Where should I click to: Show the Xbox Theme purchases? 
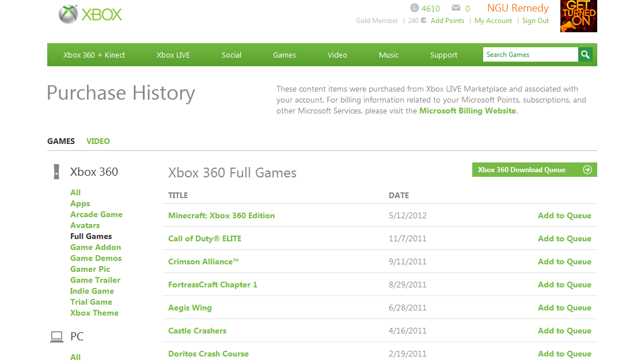94,313
